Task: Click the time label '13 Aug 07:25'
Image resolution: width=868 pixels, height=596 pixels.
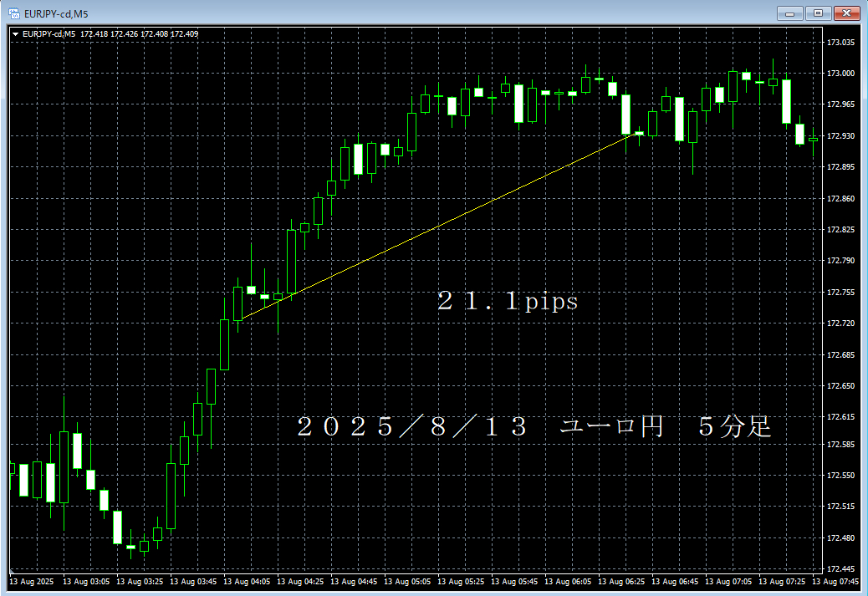Action: coord(782,581)
